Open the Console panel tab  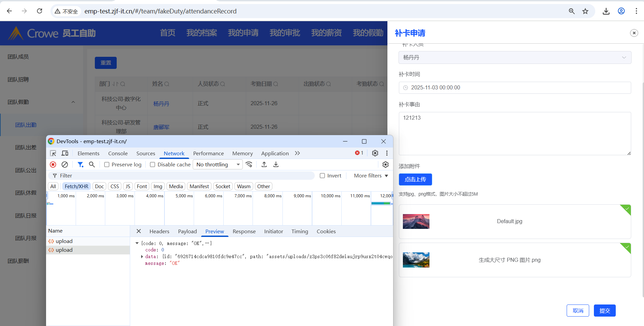point(118,154)
